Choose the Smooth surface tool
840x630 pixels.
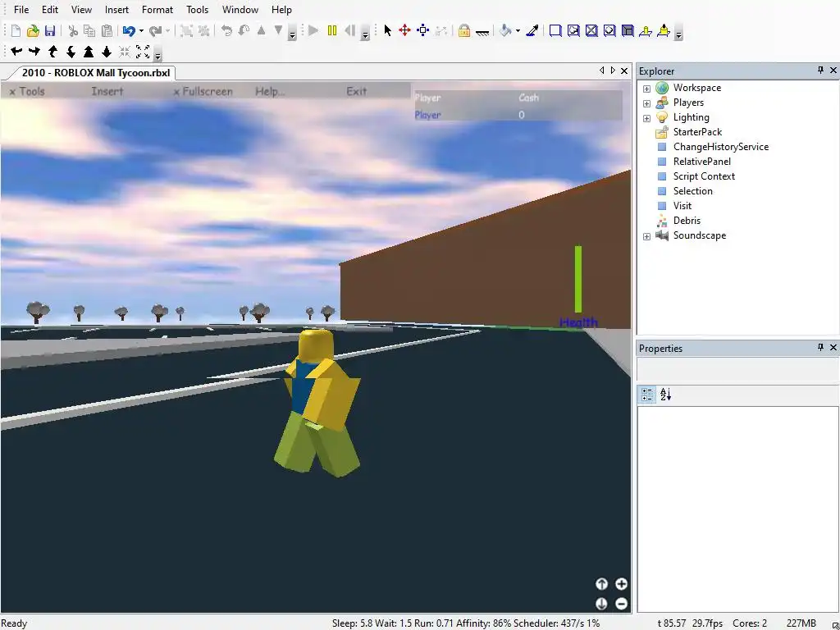(555, 31)
